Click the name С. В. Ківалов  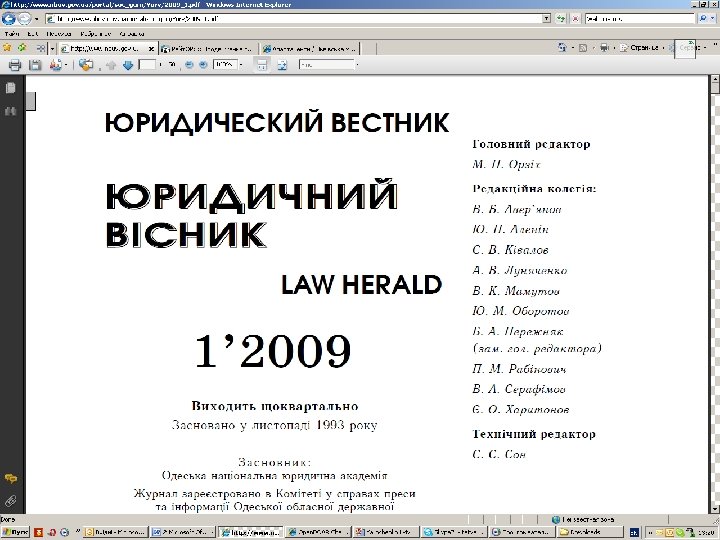(510, 250)
